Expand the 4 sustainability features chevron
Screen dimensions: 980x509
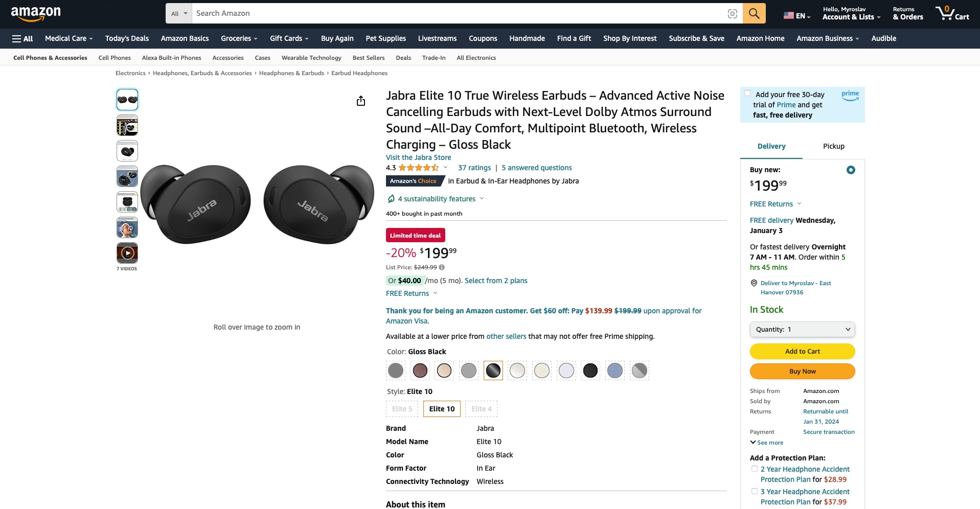pos(482,199)
